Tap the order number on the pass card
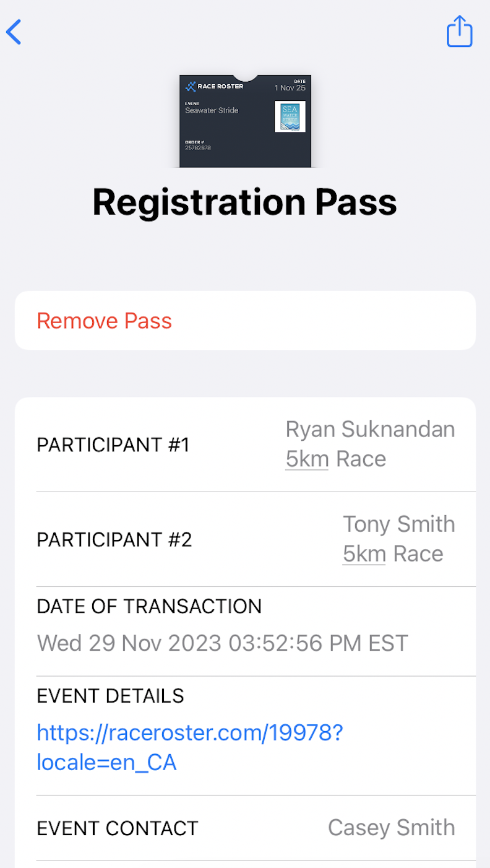This screenshot has width=490, height=868. coord(198,147)
